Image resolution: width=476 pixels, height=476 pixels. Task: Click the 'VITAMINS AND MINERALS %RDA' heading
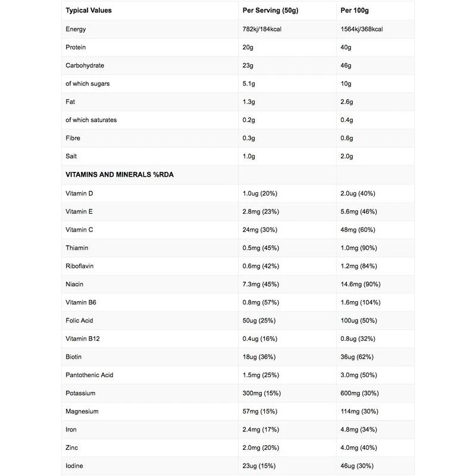click(x=119, y=174)
